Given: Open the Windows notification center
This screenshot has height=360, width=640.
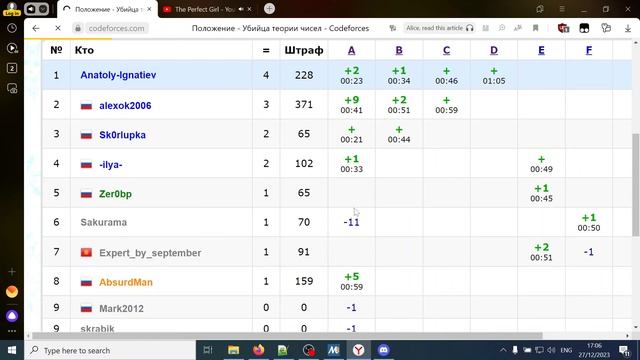Looking at the screenshot, I should pos(624,350).
